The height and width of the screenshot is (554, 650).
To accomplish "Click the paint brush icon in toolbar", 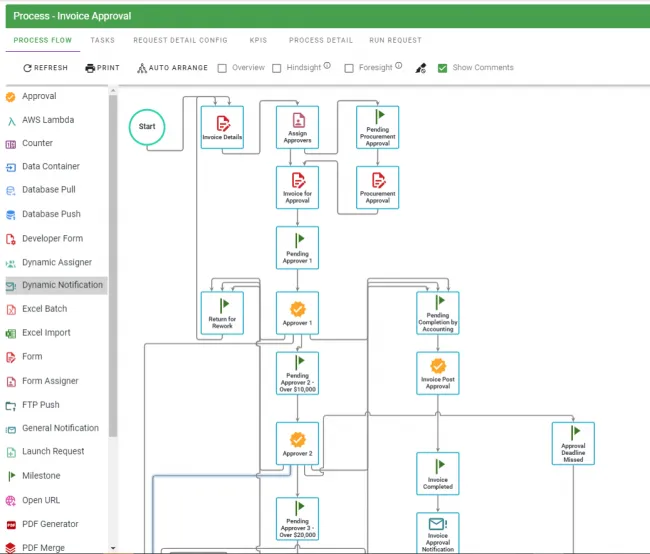I will (421, 68).
